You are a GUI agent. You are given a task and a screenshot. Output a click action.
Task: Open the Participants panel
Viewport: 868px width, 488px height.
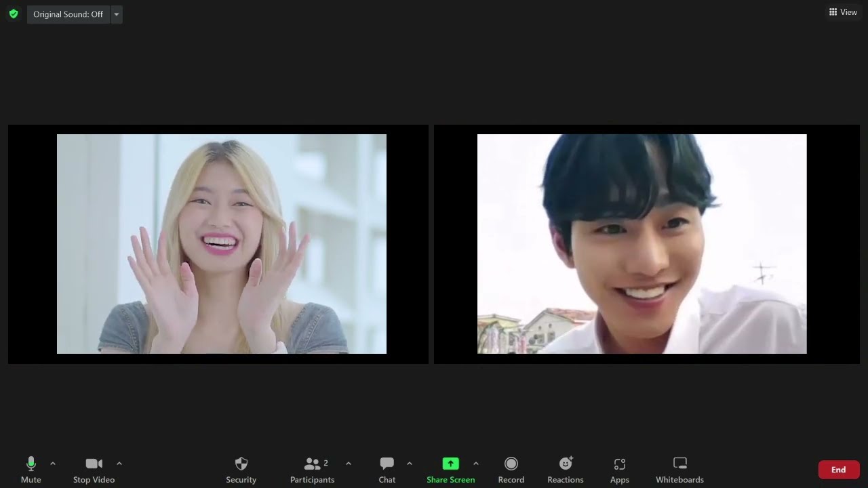pyautogui.click(x=312, y=470)
